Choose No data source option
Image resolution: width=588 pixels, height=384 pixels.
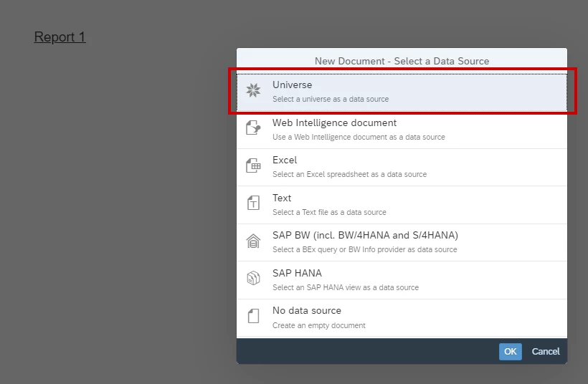click(x=402, y=318)
